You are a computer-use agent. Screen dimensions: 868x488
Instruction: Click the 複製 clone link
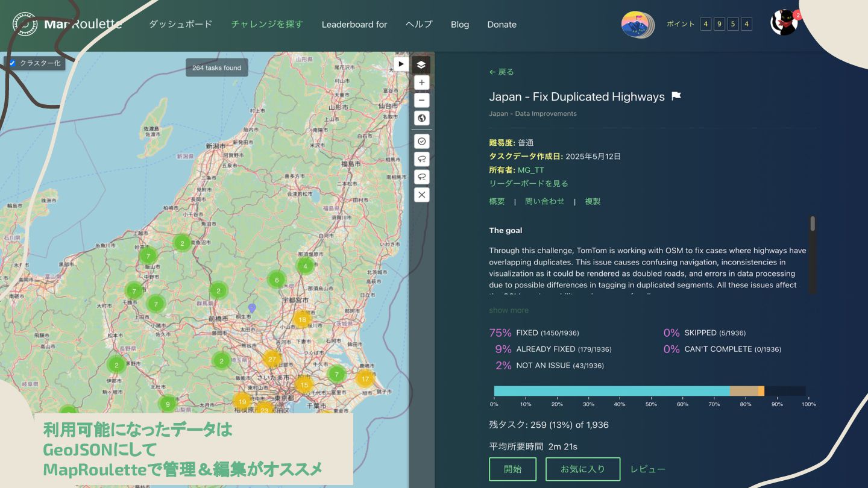click(593, 201)
